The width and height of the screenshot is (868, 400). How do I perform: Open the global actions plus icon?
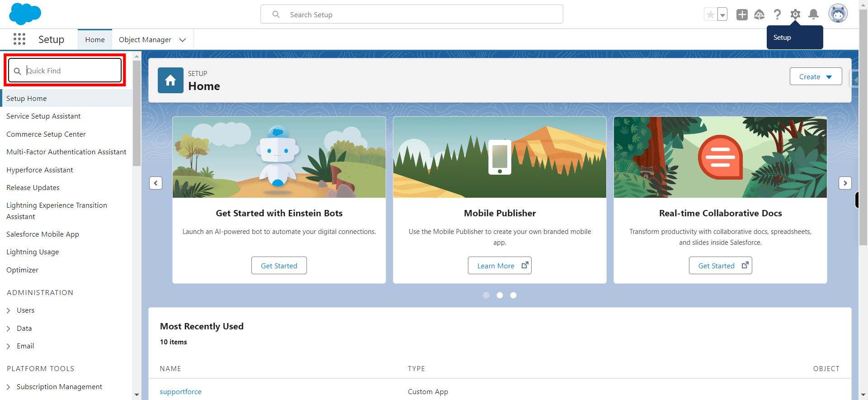(x=742, y=14)
